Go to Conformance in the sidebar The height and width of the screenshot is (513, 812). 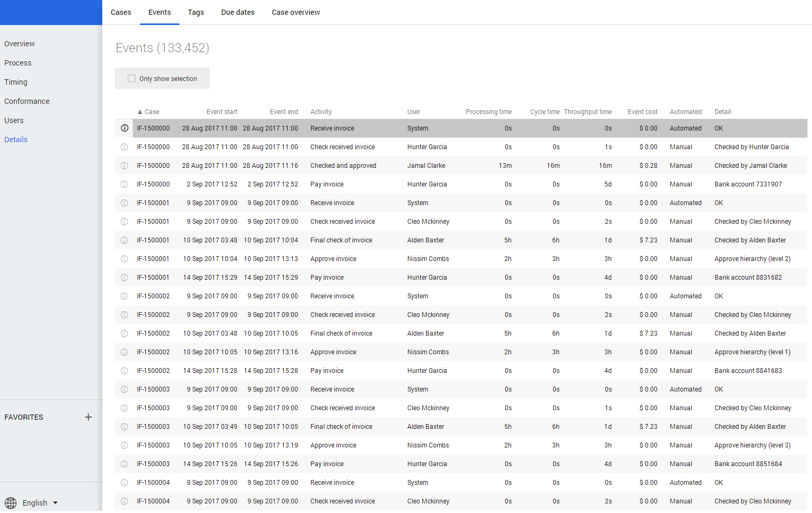click(x=27, y=101)
